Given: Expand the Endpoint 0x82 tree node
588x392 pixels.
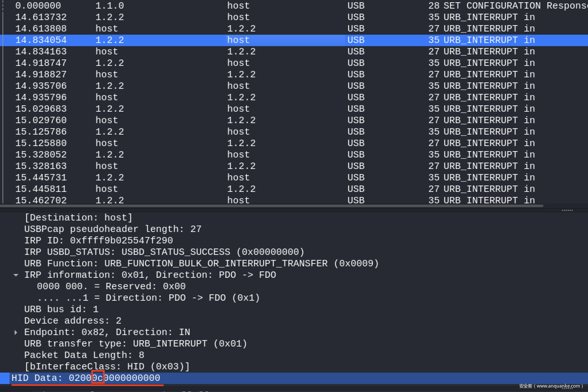Looking at the screenshot, I should click(16, 332).
